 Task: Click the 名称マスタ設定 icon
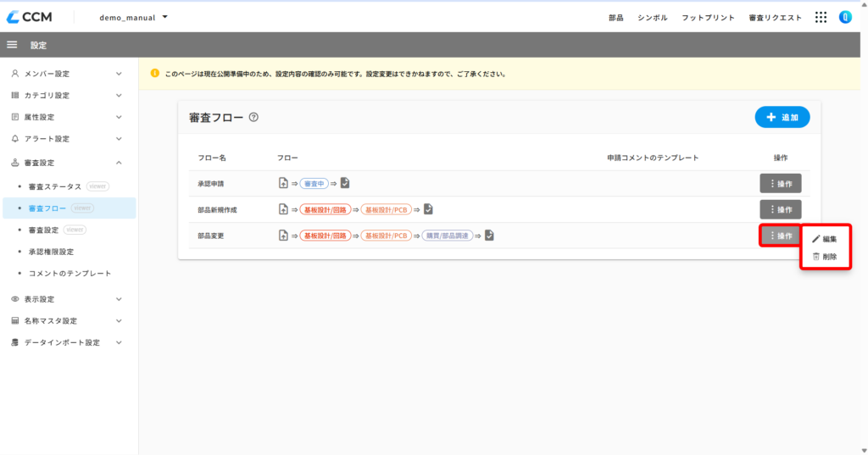click(x=15, y=320)
